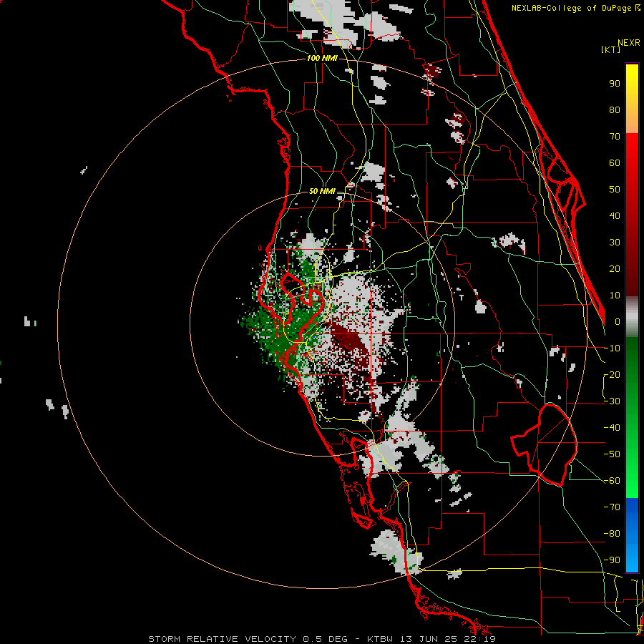Click the 0 value on the velocity scale

(618, 322)
